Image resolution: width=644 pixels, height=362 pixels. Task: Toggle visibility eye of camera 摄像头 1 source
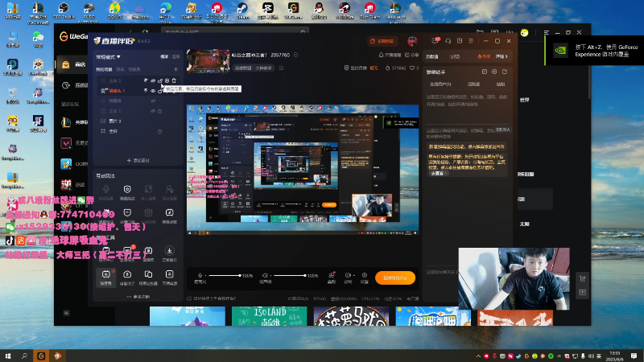tap(153, 91)
